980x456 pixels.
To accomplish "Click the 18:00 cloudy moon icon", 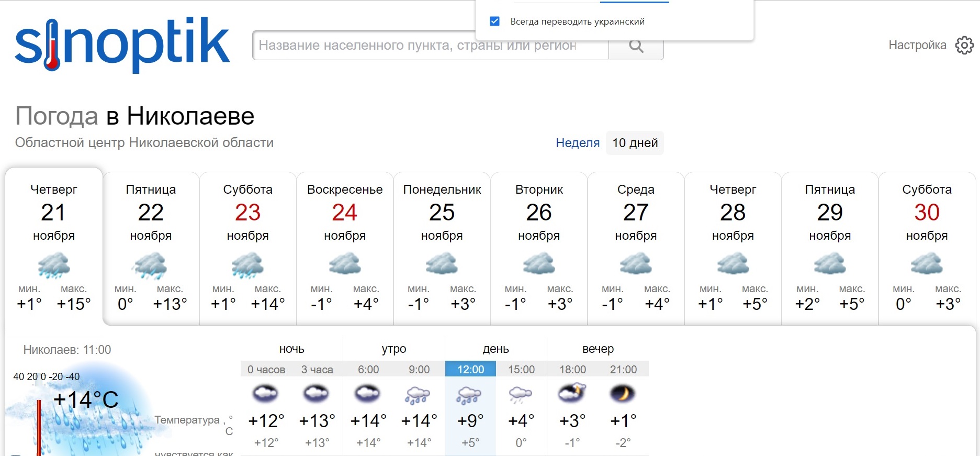I will (x=572, y=394).
